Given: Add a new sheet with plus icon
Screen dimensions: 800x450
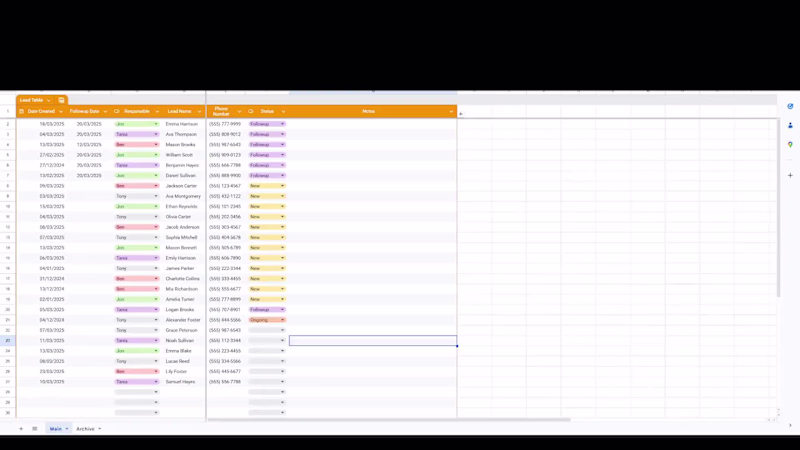Looking at the screenshot, I should pos(21,429).
